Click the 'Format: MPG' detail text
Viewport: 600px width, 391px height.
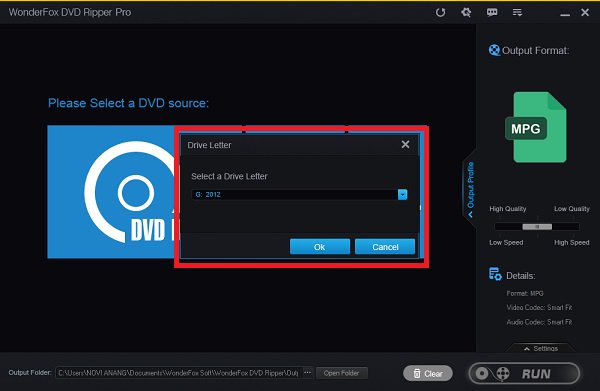tap(525, 293)
